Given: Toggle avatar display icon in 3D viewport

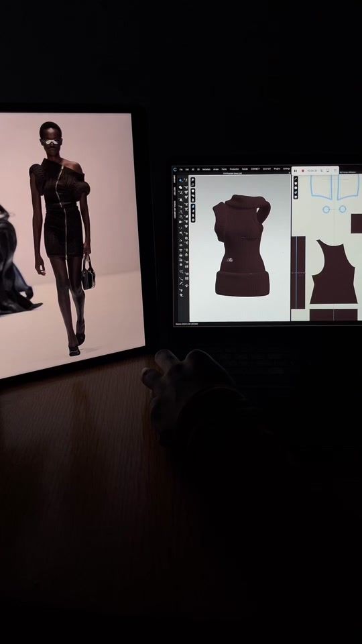Looking at the screenshot, I should [x=193, y=200].
